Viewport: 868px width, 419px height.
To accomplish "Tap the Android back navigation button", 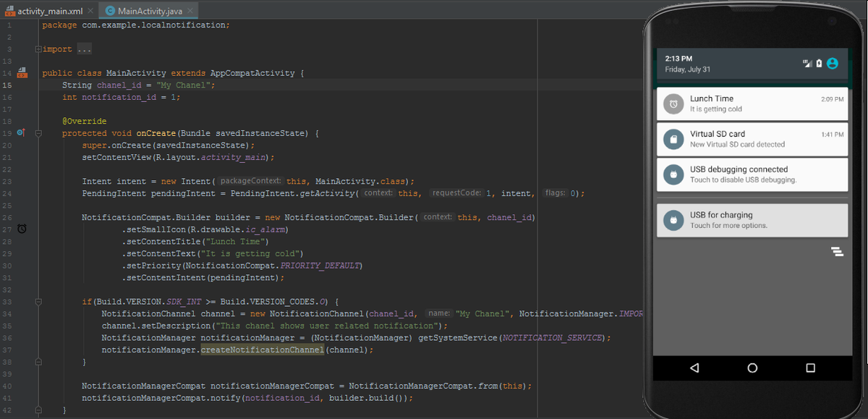I will [x=694, y=368].
